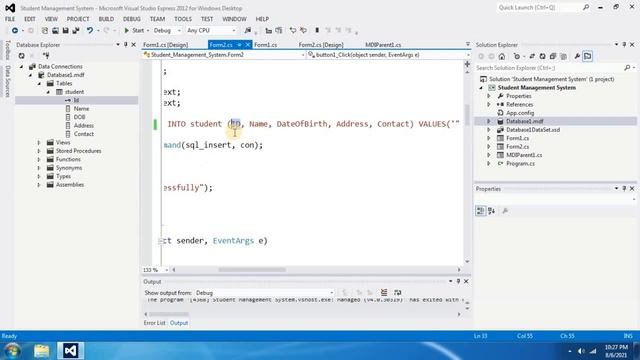640x360 pixels.
Task: Open the TOOLS menu
Action: click(x=182, y=19)
